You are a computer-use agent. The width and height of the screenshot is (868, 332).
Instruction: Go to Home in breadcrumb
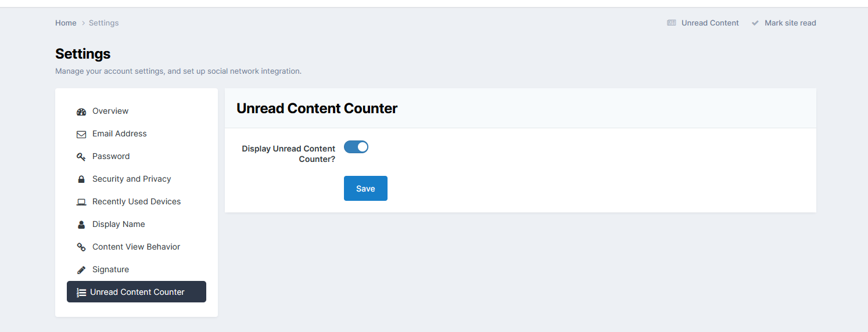(66, 23)
